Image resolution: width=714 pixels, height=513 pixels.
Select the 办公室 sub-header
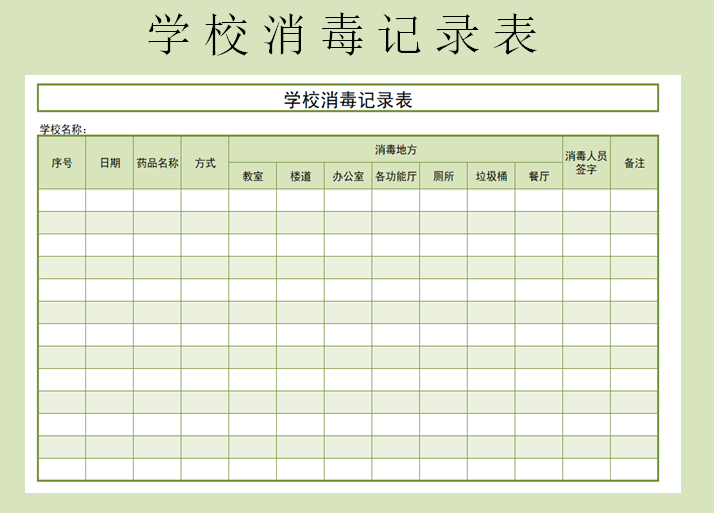348,176
